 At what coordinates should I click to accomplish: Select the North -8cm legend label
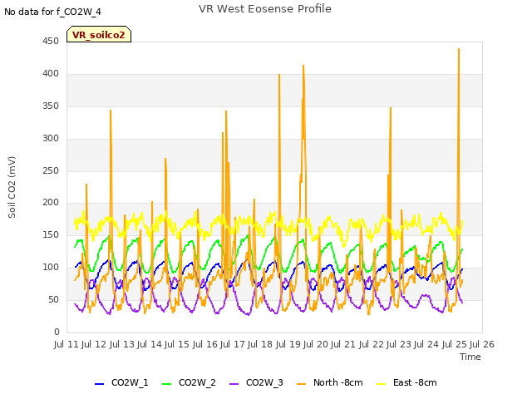[x=338, y=382]
